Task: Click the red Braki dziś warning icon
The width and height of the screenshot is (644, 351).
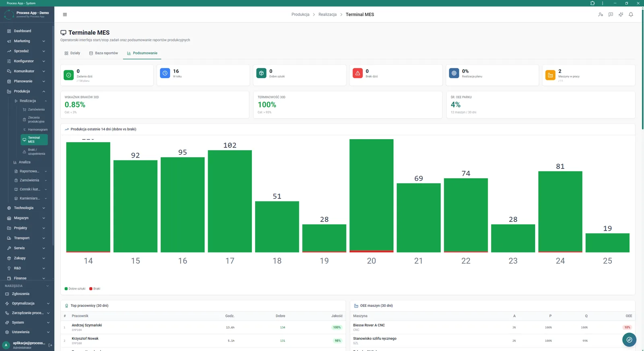Action: (357, 73)
